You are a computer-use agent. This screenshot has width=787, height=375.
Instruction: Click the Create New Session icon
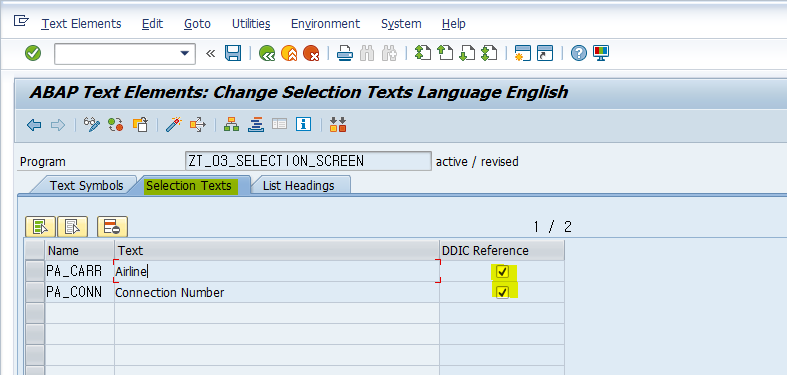[522, 53]
